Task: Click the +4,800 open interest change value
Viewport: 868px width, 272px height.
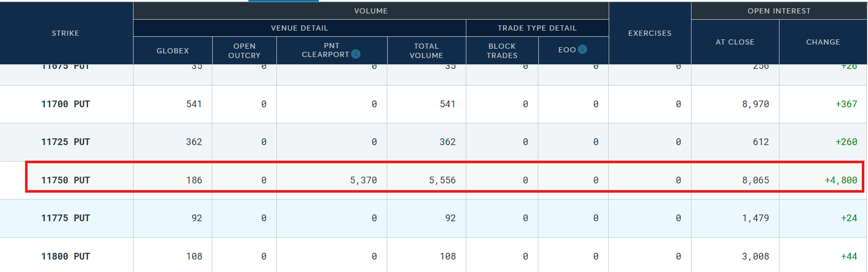Action: pyautogui.click(x=841, y=180)
